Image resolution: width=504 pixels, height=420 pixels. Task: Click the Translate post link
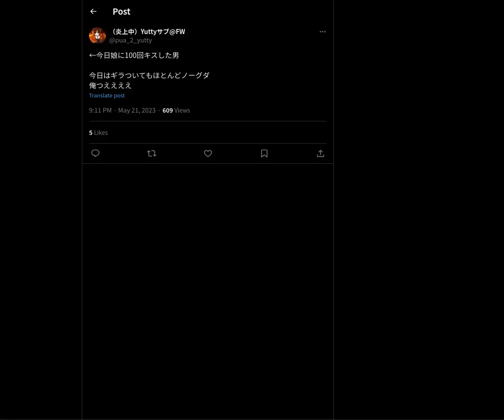click(x=107, y=95)
